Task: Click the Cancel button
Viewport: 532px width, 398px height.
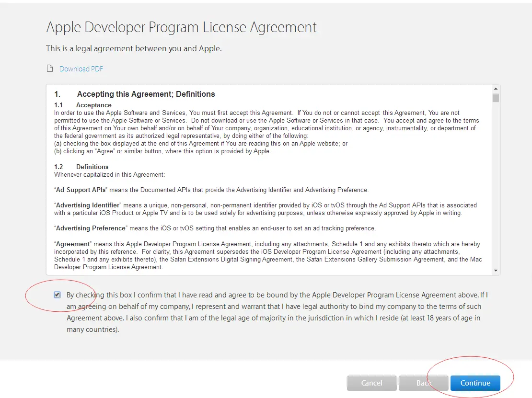Action: 371,383
